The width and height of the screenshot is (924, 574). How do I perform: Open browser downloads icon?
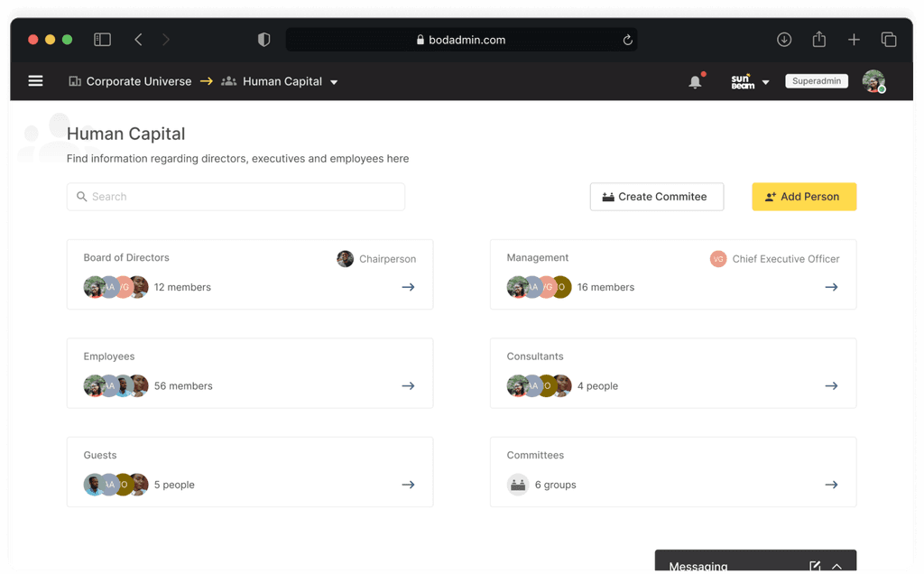[784, 40]
